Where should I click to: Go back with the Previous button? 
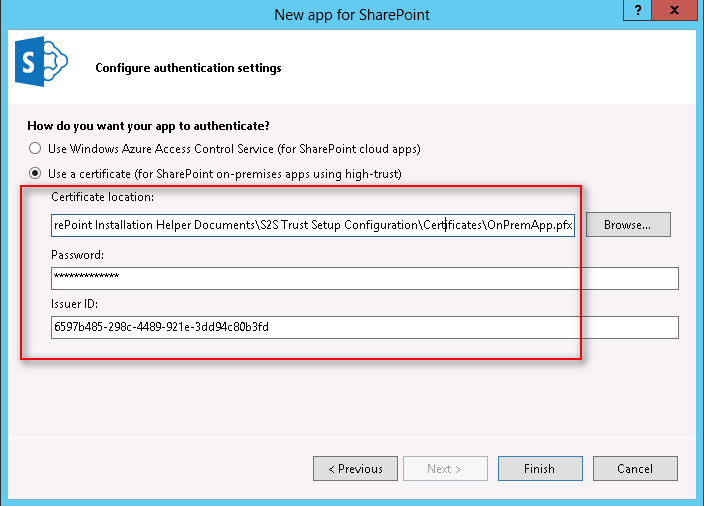[354, 468]
